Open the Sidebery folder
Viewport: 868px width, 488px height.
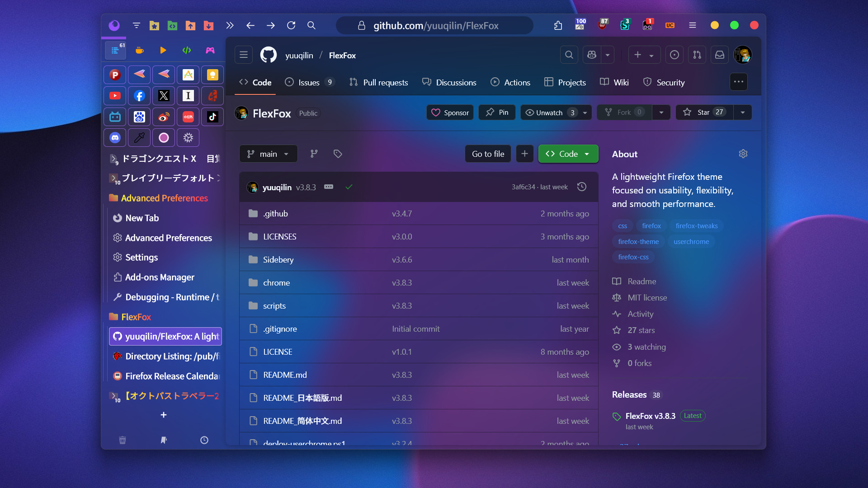coord(278,259)
